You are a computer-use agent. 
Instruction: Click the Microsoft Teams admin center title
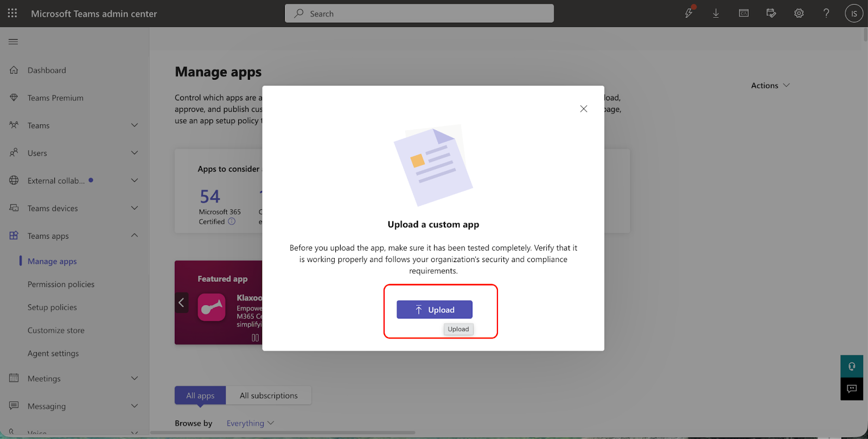coord(94,14)
